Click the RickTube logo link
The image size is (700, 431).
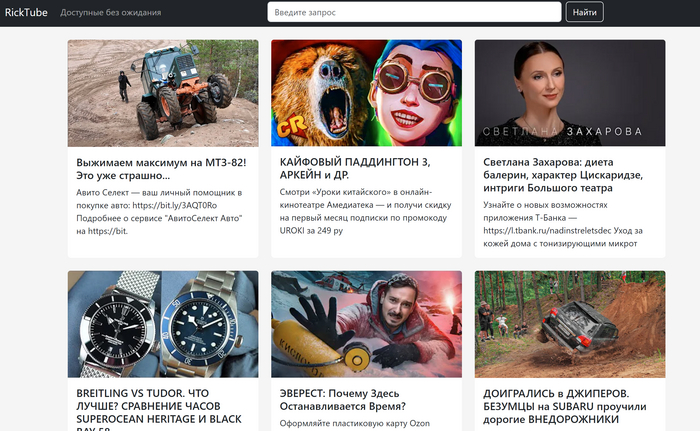click(26, 13)
